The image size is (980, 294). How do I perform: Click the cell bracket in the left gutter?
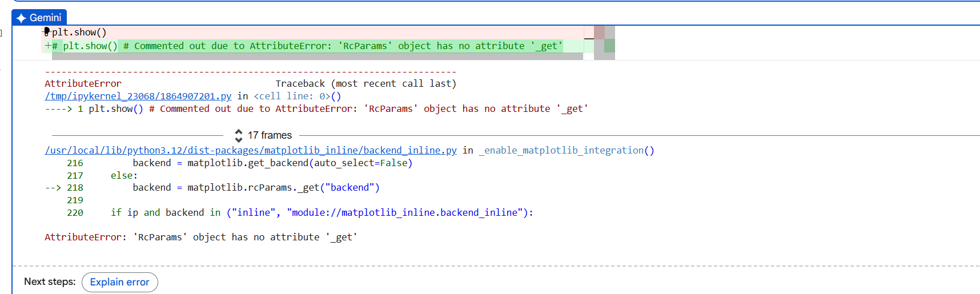[1, 33]
